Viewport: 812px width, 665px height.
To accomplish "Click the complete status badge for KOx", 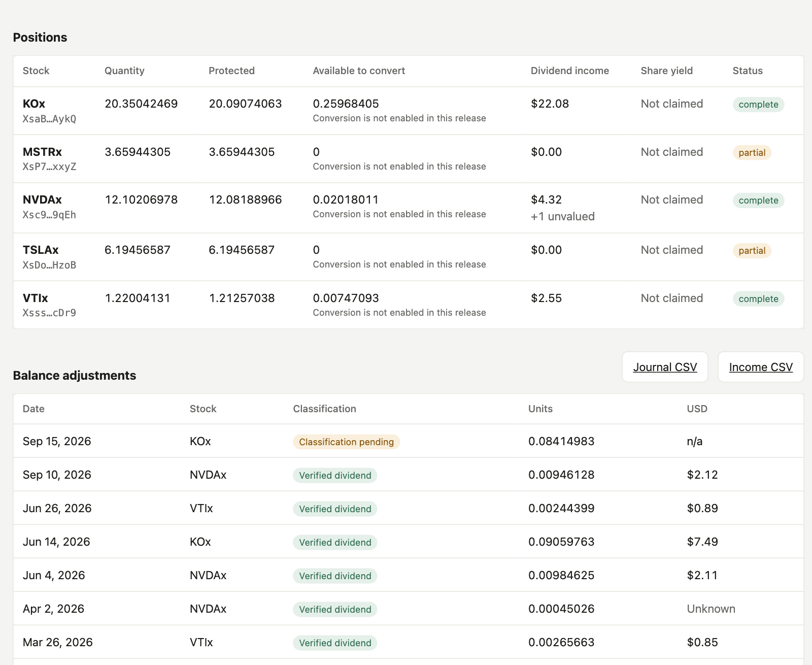I will click(758, 105).
